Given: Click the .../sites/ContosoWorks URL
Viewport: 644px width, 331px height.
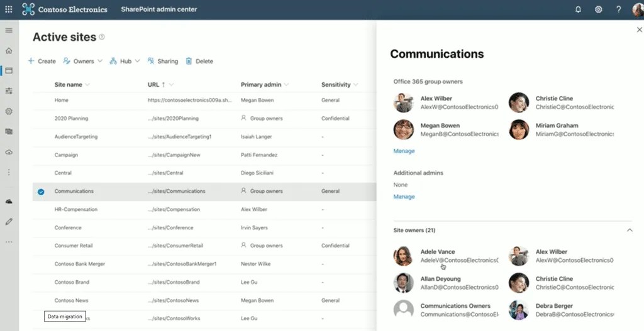Looking at the screenshot, I should pyautogui.click(x=174, y=318).
